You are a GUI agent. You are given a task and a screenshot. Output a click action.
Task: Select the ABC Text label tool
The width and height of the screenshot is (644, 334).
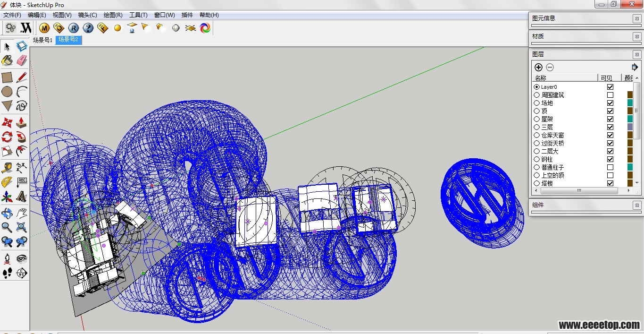point(21,182)
